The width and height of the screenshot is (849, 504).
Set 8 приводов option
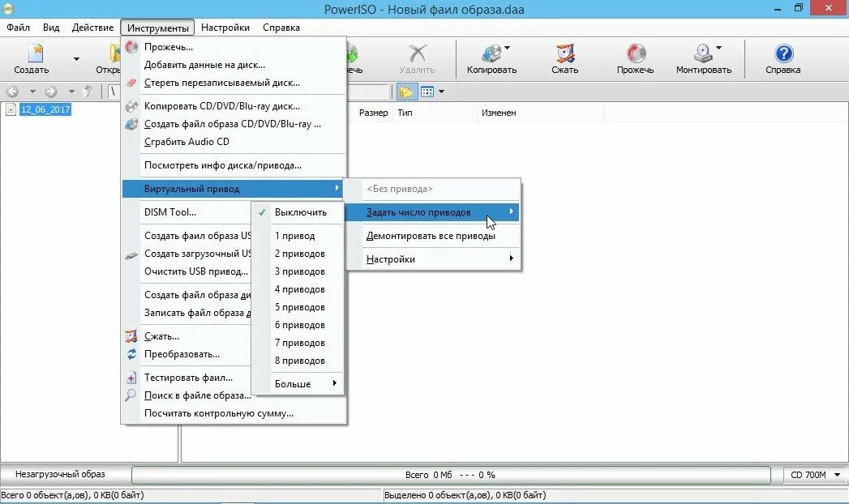coord(298,361)
